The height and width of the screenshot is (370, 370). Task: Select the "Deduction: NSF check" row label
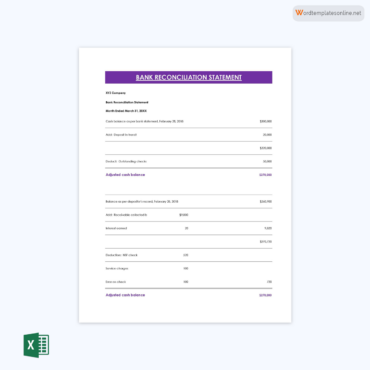point(121,255)
